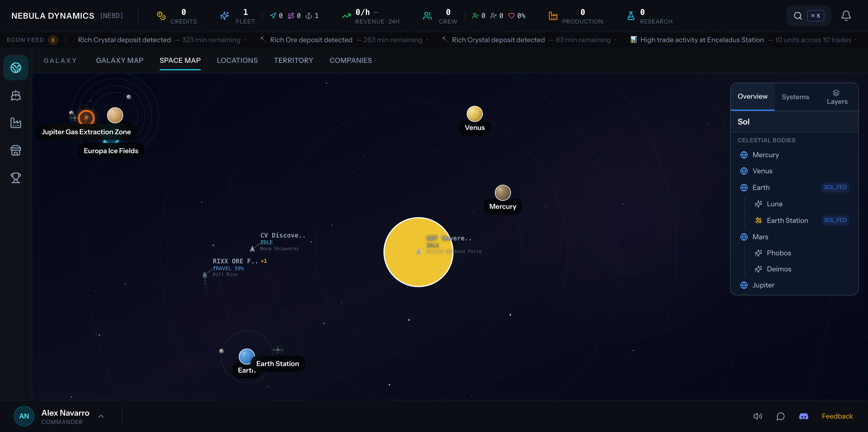This screenshot has height=432, width=868.
Task: Click Jupiter Gas Extraction Zone label
Action: [86, 132]
